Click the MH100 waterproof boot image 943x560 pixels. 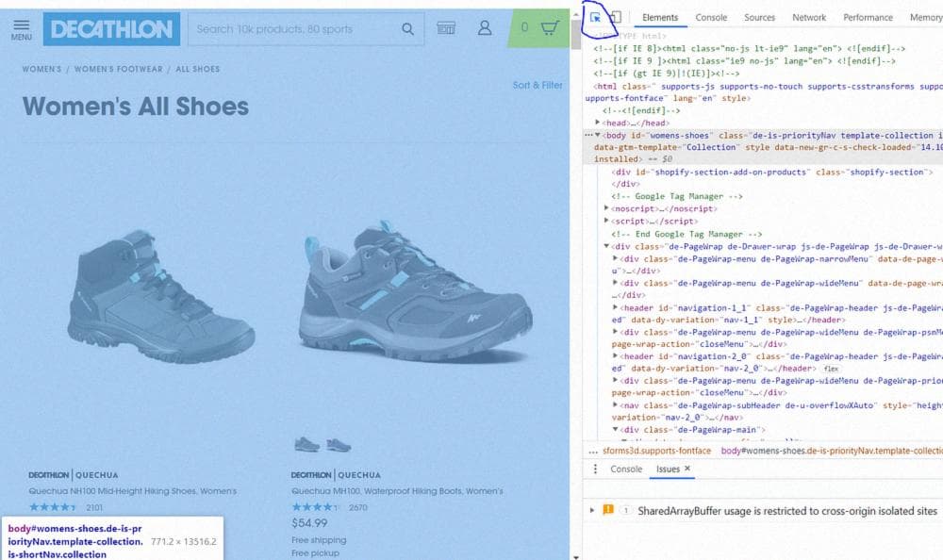pos(415,291)
